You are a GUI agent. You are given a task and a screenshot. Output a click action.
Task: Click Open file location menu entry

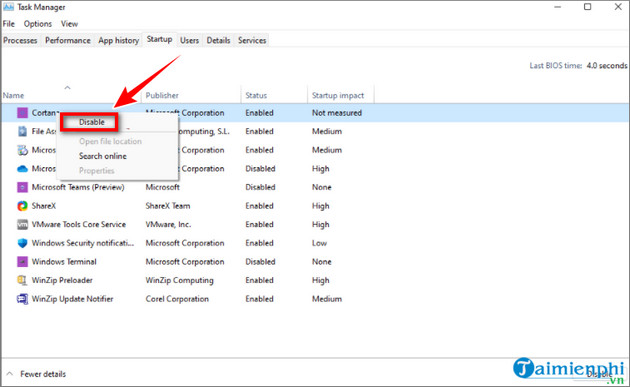coord(110,141)
